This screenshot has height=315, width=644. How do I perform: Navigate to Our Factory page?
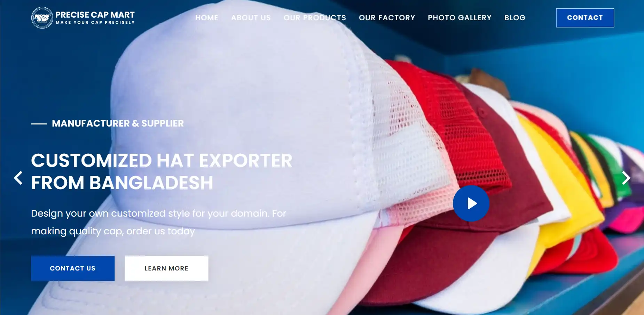tap(387, 18)
